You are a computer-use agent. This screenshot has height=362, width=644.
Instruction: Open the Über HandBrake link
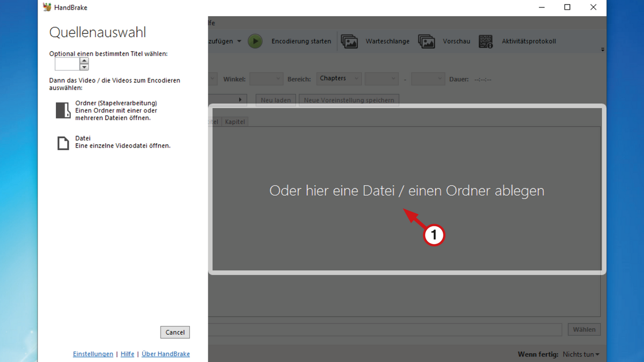pos(165,354)
